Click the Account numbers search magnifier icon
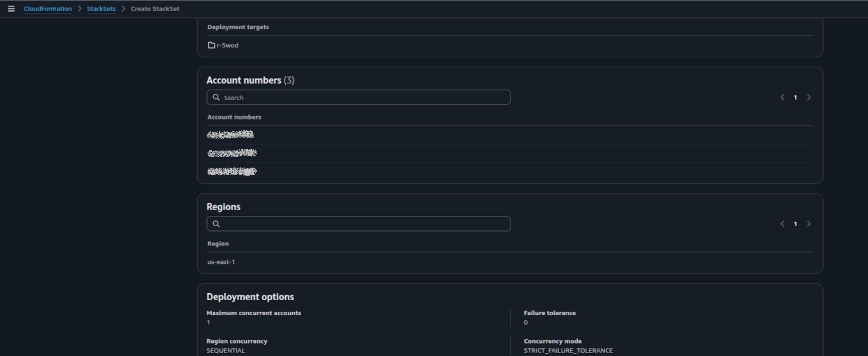The image size is (868, 356). click(216, 97)
